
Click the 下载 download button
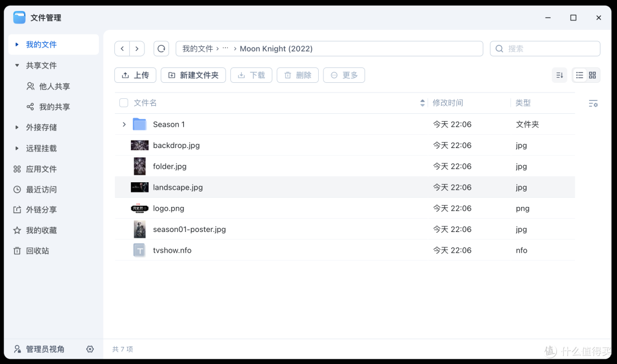point(251,75)
